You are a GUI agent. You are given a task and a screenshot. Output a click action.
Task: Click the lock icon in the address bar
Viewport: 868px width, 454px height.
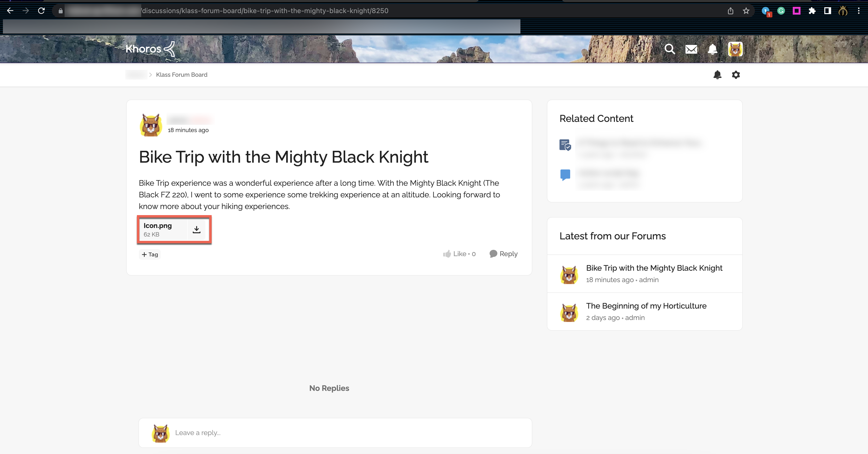pos(61,11)
